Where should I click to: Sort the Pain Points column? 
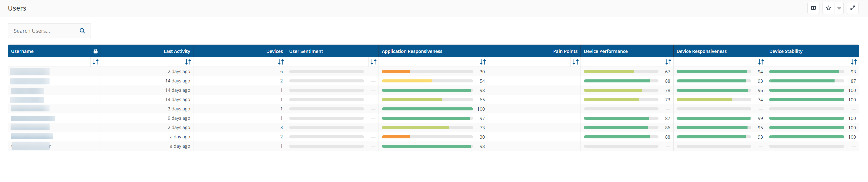point(575,62)
